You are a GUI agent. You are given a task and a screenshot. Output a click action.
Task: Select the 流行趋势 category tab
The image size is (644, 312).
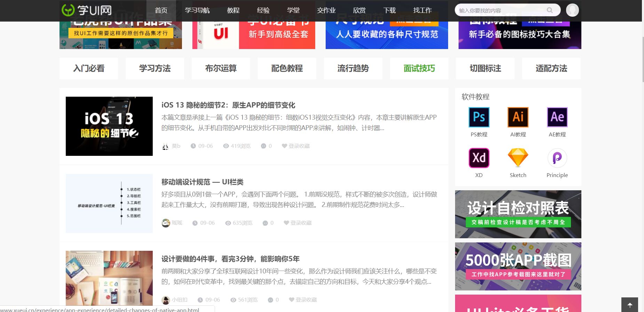click(353, 69)
